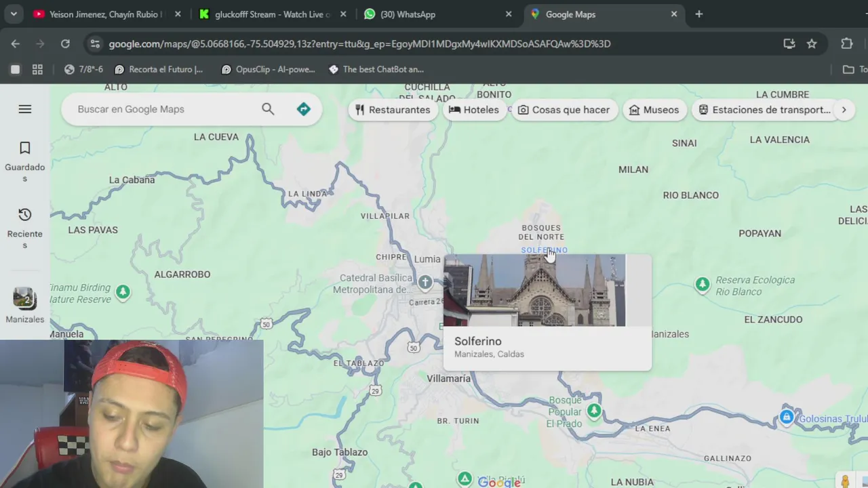The height and width of the screenshot is (488, 868).
Task: Filter map by Hoteles
Action: point(473,110)
